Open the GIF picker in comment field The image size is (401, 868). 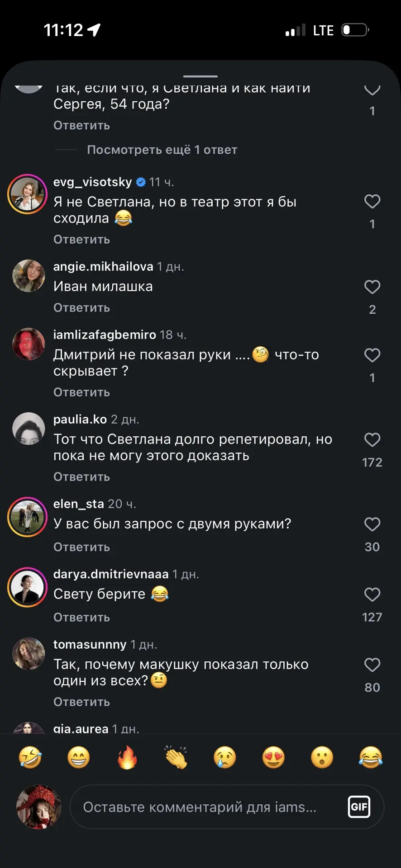(x=359, y=807)
